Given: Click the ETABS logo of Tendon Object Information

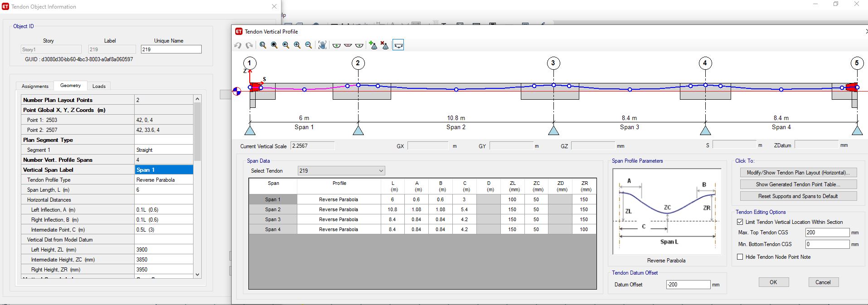Looking at the screenshot, I should pos(5,6).
